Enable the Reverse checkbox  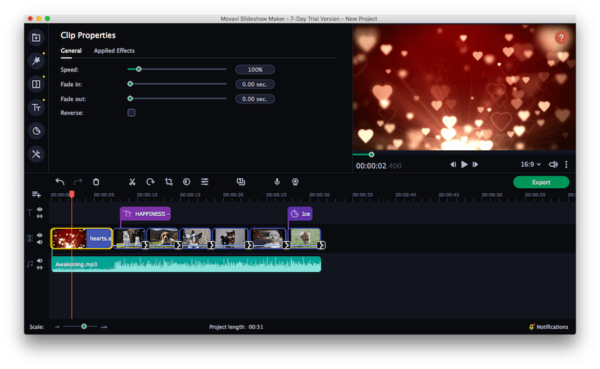(x=131, y=113)
